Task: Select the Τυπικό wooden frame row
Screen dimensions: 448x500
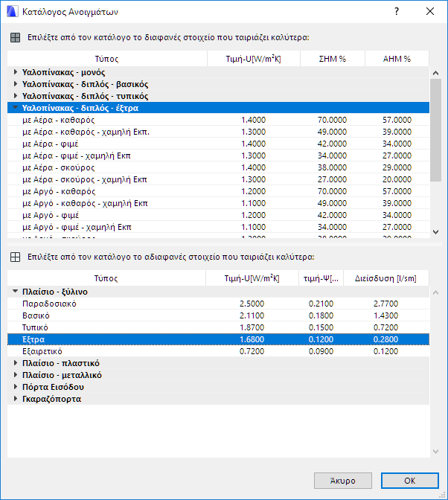Action: (219, 327)
